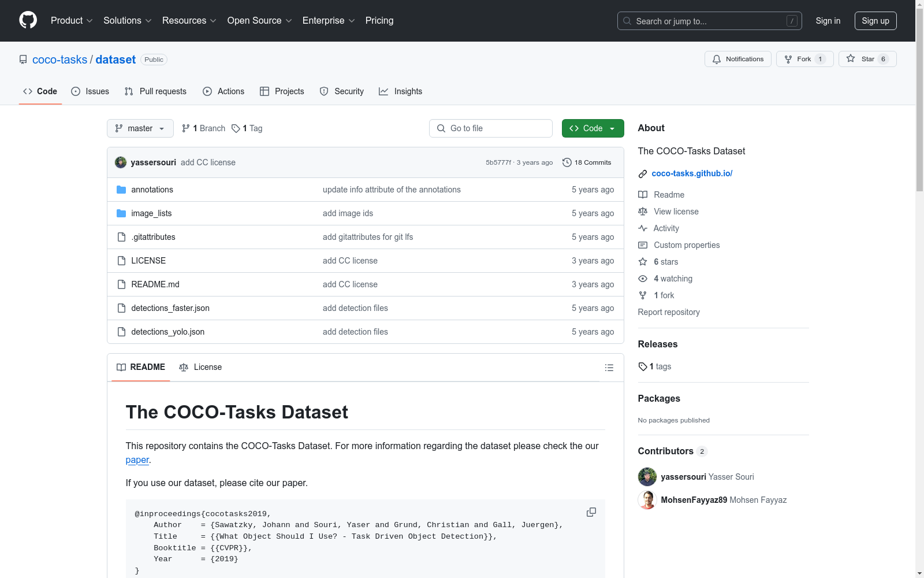Go to the Pricing page

pyautogui.click(x=379, y=21)
